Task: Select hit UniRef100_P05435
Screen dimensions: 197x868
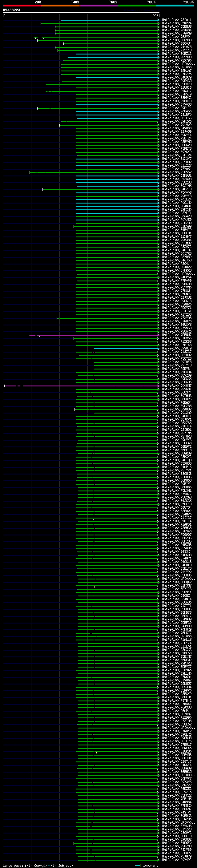Action: click(x=176, y=81)
